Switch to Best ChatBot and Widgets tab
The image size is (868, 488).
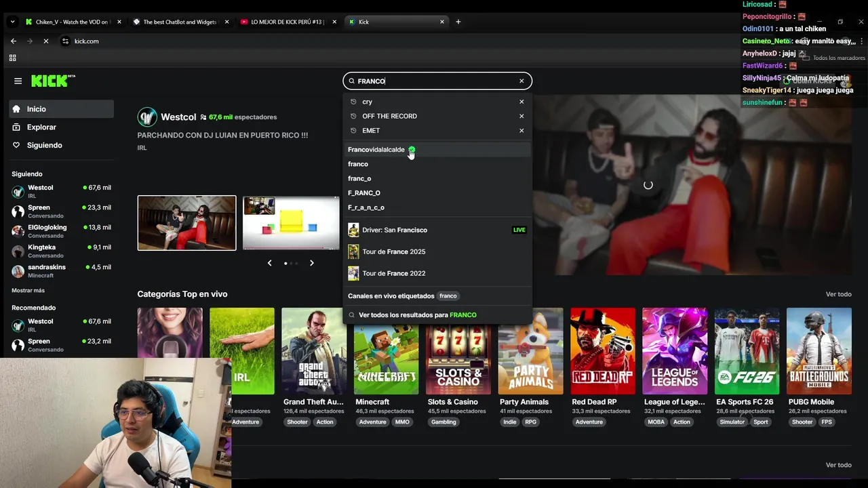point(180,22)
